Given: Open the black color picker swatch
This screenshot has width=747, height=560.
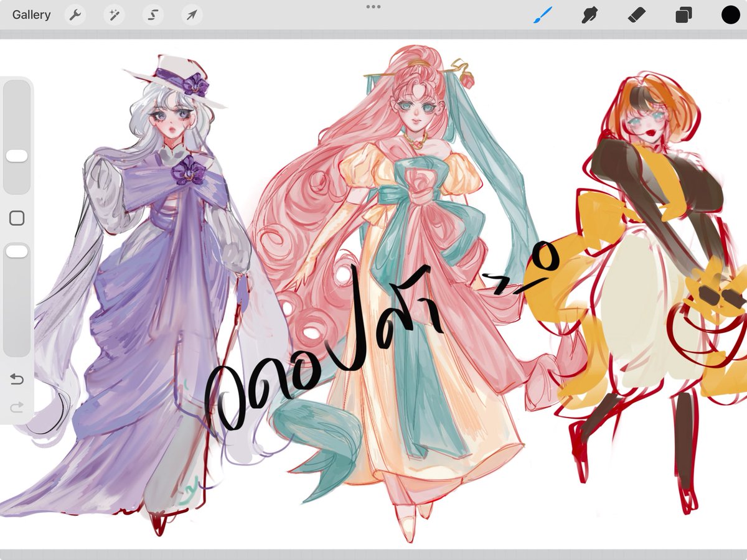Looking at the screenshot, I should [x=731, y=15].
